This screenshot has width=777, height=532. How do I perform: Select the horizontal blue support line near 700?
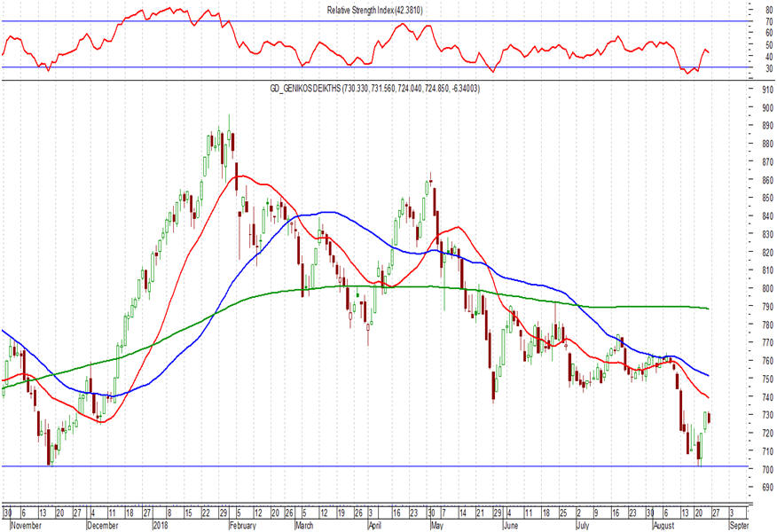pyautogui.click(x=374, y=466)
